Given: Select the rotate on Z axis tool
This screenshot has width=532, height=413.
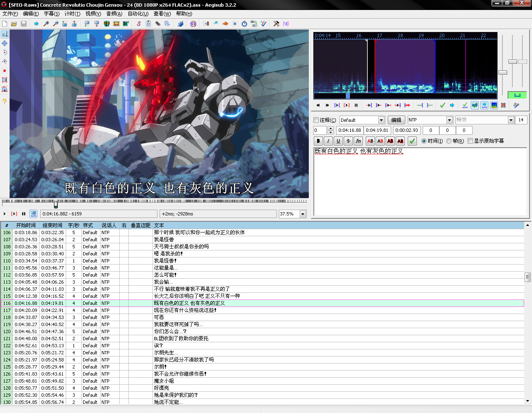Looking at the screenshot, I should (5, 52).
